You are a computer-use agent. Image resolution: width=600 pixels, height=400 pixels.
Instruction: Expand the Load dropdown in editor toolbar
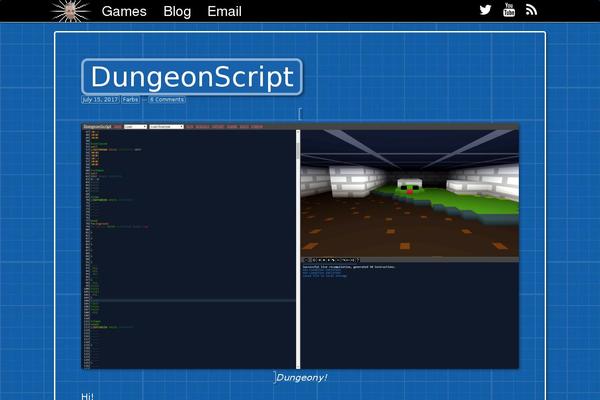pyautogui.click(x=135, y=127)
